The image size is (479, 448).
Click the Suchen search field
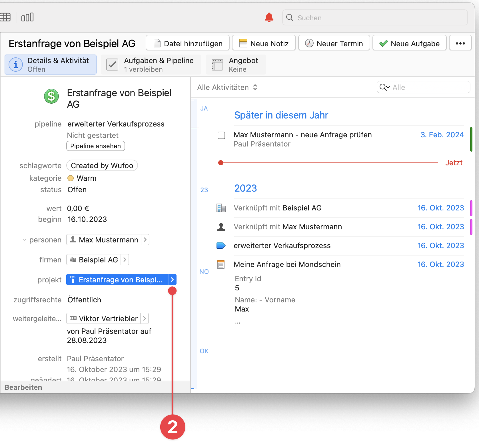click(375, 18)
